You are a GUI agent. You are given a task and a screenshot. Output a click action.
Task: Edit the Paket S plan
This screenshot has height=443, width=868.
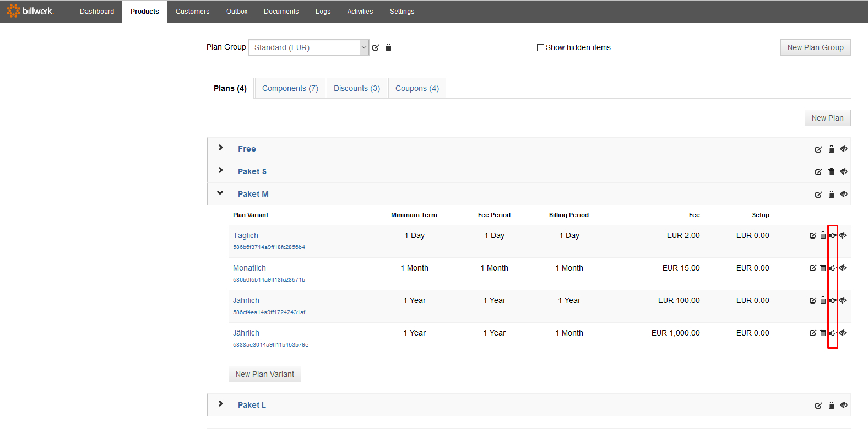[x=818, y=172]
